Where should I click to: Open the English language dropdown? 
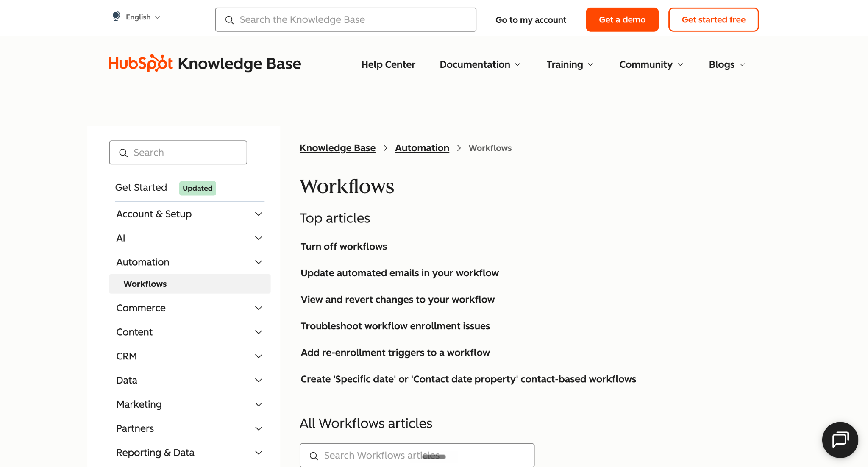pos(142,17)
